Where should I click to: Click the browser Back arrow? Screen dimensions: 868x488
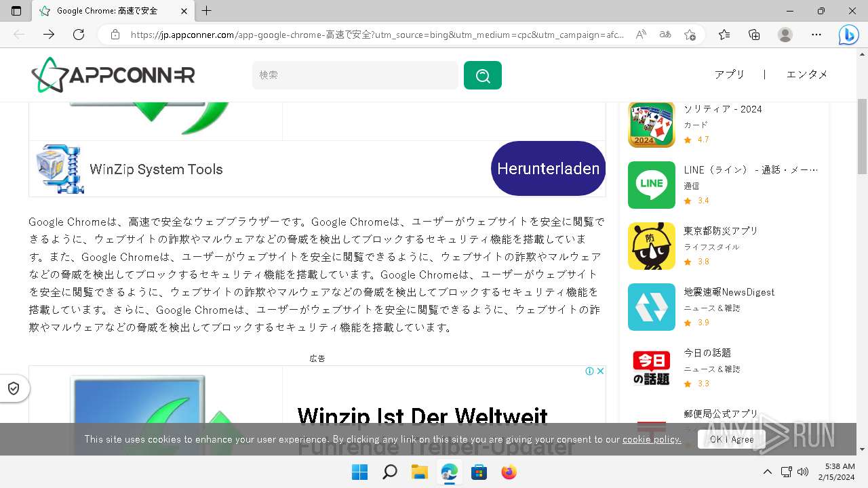[x=19, y=35]
